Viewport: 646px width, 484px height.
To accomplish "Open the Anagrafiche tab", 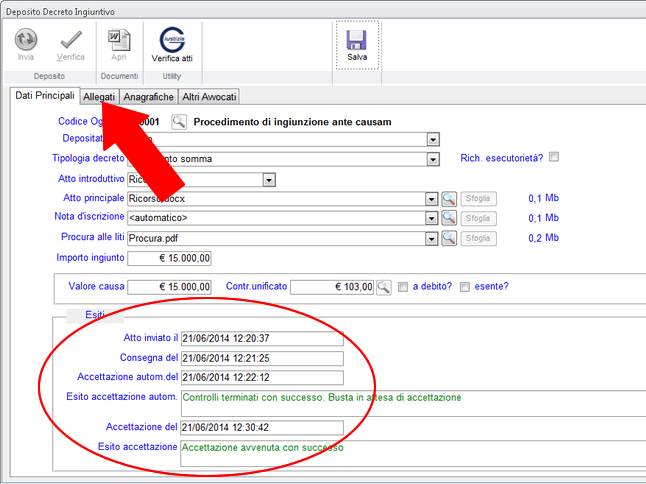I will 149,97.
